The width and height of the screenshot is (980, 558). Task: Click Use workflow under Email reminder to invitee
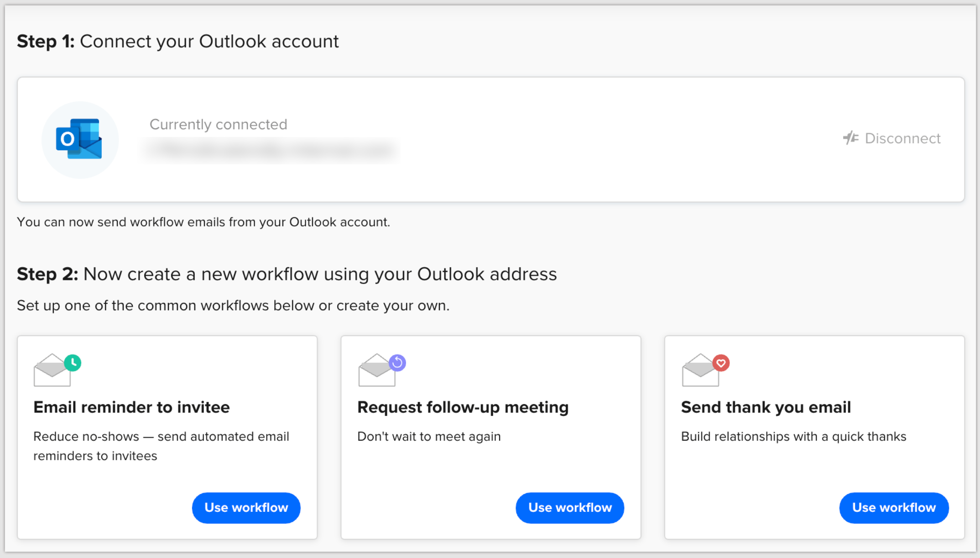click(x=246, y=507)
